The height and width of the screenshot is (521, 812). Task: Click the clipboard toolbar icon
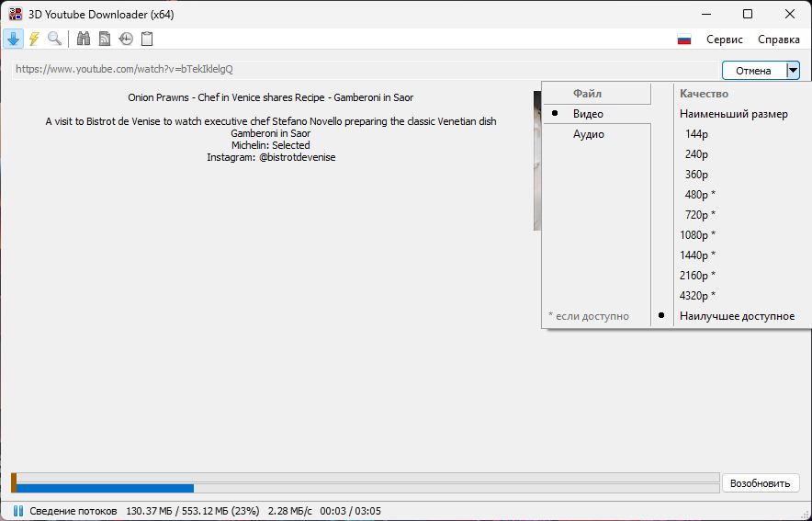pyautogui.click(x=147, y=39)
